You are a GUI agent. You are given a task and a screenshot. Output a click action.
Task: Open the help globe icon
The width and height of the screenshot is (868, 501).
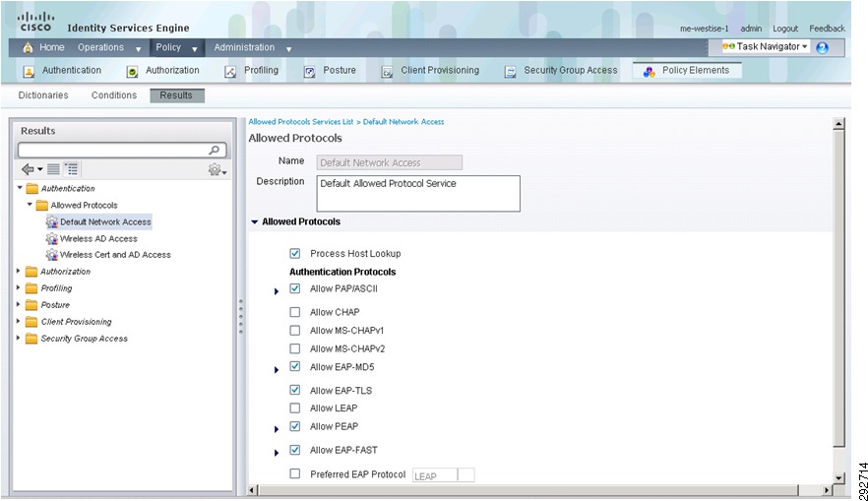coord(823,47)
